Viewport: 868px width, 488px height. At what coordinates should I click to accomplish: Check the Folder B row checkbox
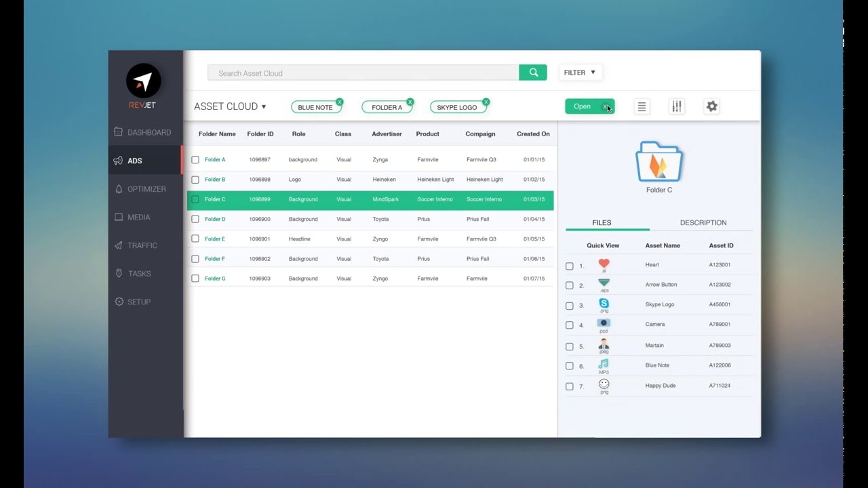pos(195,180)
